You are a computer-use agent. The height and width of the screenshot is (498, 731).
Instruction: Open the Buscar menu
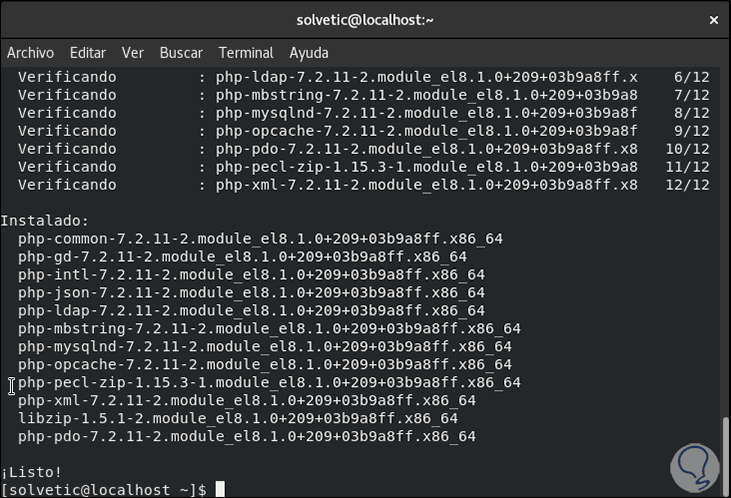[181, 53]
